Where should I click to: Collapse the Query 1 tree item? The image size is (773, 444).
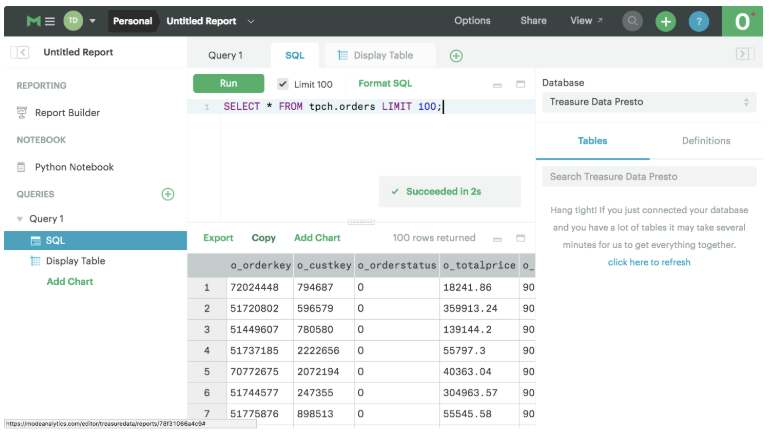(19, 219)
